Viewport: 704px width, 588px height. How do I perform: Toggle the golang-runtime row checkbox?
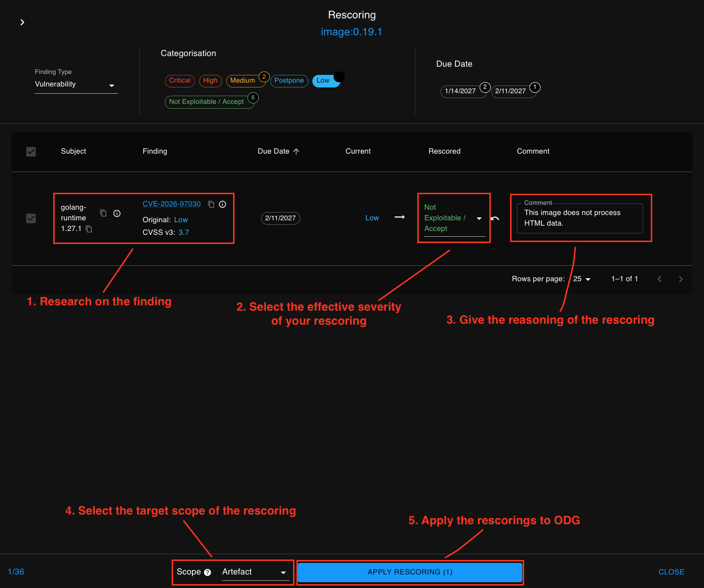point(31,218)
